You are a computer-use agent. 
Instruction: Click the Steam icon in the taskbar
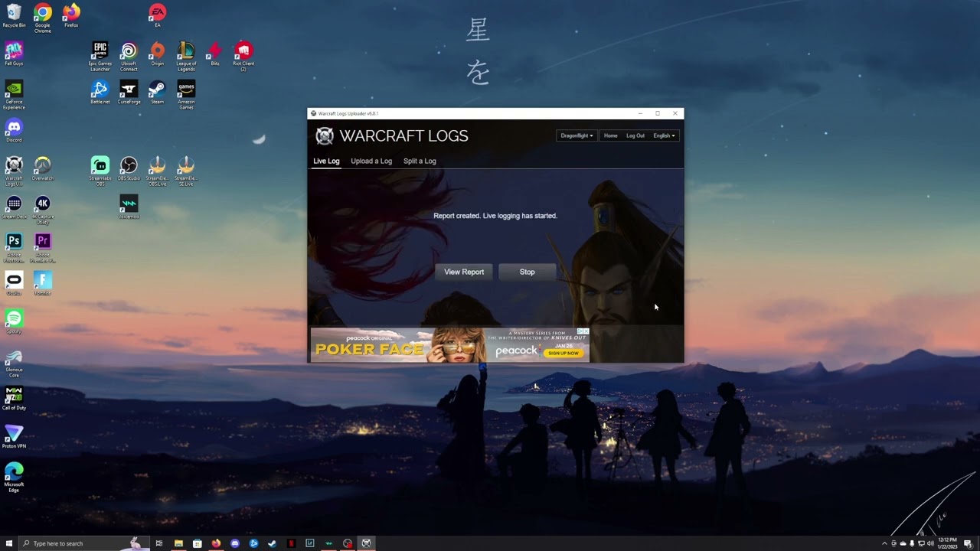coord(273,543)
